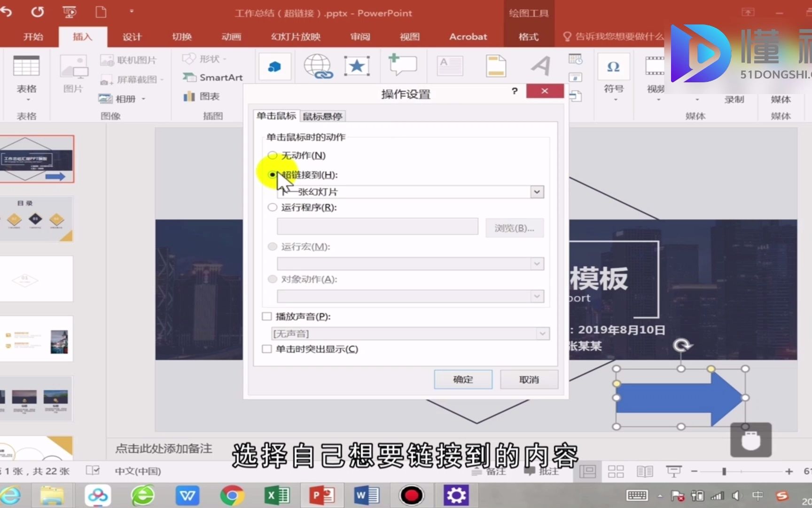Click the New Comment speech bubble icon
Image resolution: width=812 pixels, height=508 pixels.
403,65
